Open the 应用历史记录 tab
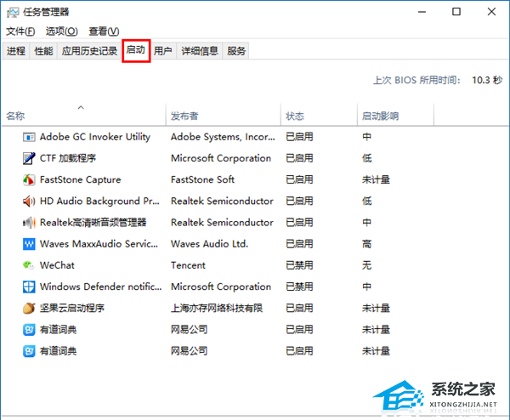Image resolution: width=510 pixels, height=420 pixels. tap(89, 51)
